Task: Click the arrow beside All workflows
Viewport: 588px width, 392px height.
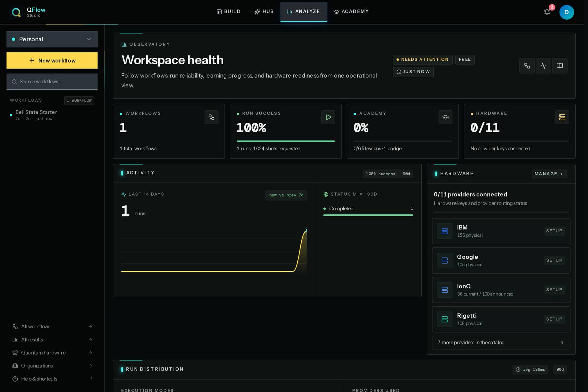Action: (x=90, y=326)
